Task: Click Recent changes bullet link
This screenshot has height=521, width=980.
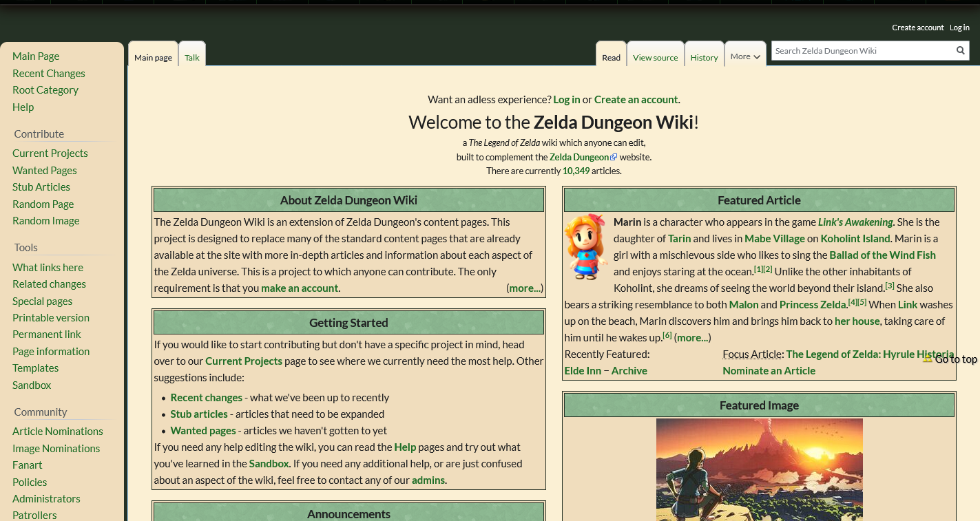Action: tap(207, 397)
